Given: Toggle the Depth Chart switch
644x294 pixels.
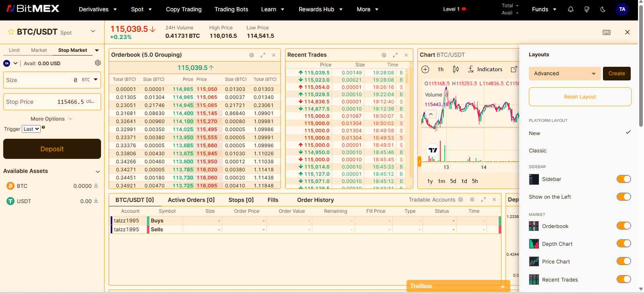Looking at the screenshot, I should click(624, 243).
